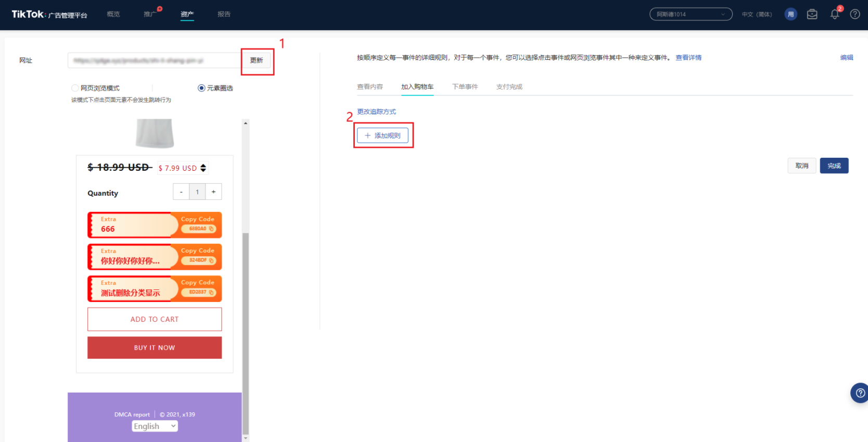Click the help question mark in top bar

click(x=855, y=15)
